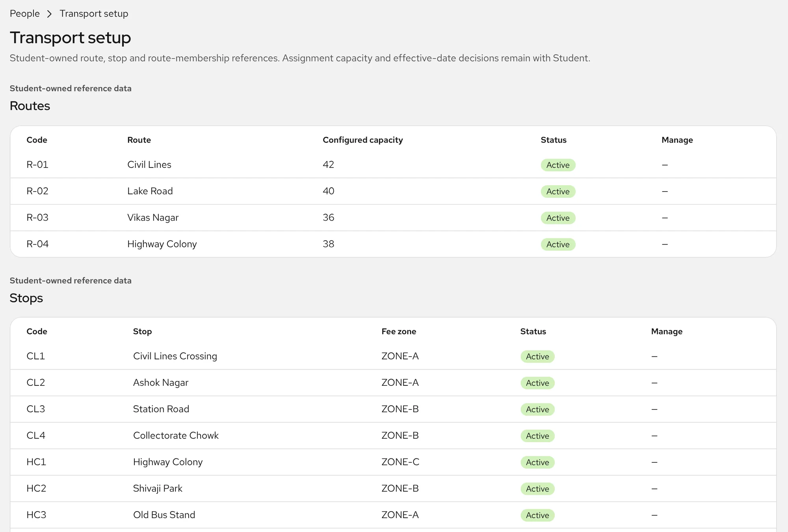Select stop code CL2
The height and width of the screenshot is (532, 788).
[36, 382]
